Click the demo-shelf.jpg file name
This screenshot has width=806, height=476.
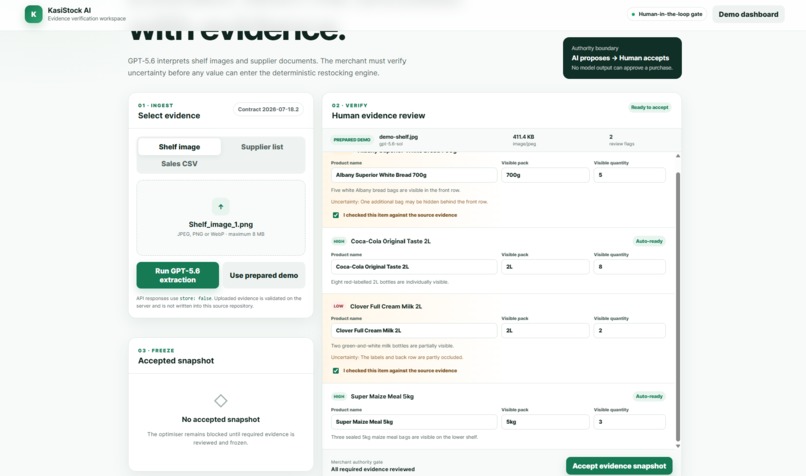click(398, 137)
